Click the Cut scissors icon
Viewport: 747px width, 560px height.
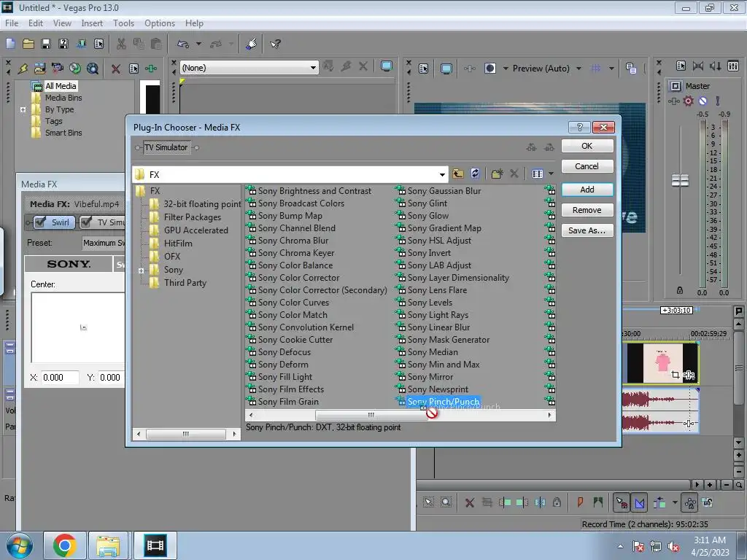122,44
